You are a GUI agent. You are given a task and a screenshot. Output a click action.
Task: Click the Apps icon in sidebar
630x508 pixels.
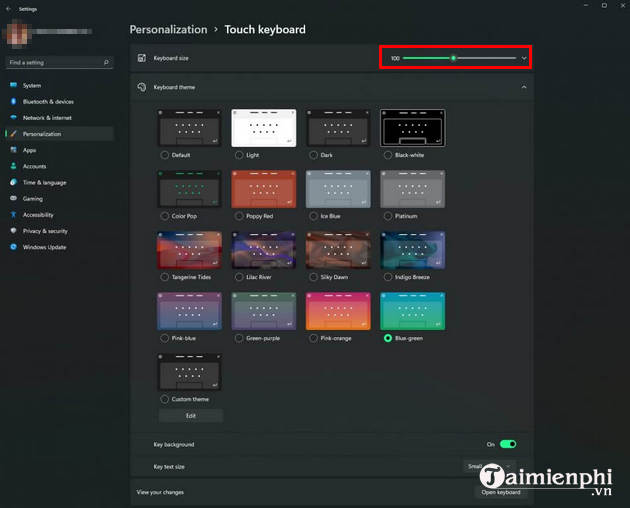click(13, 150)
